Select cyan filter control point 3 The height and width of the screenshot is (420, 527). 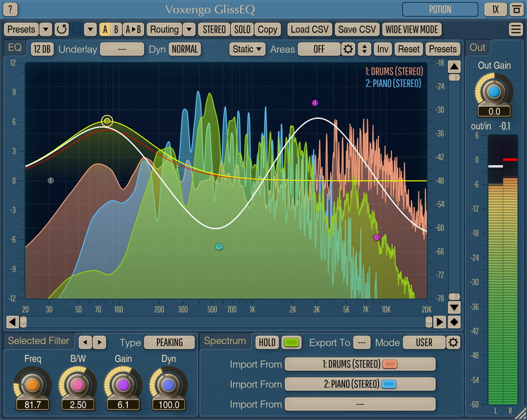tap(219, 247)
